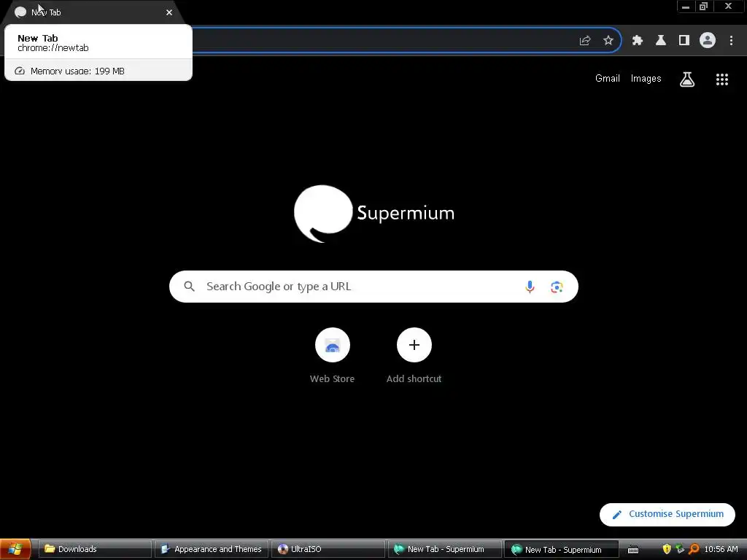Click the Memory usage: 199 MB text
This screenshot has height=560, width=747.
pyautogui.click(x=77, y=71)
